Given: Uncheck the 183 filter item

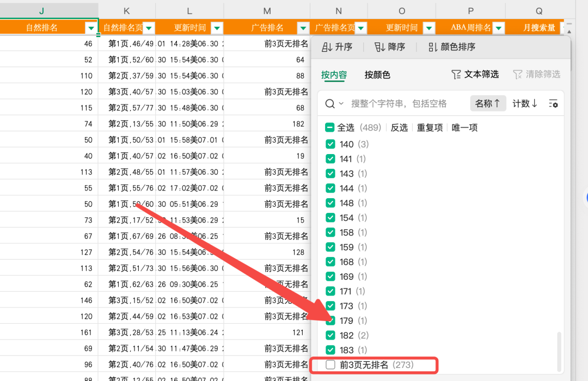Looking at the screenshot, I should point(330,350).
